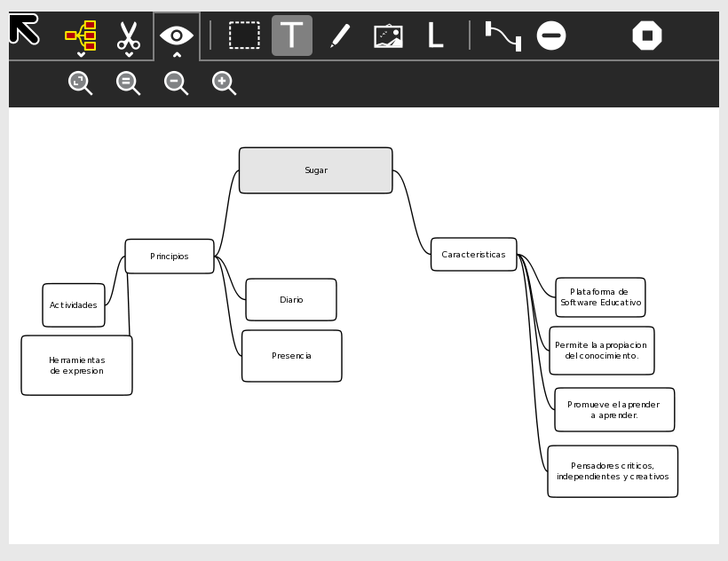Image resolution: width=728 pixels, height=561 pixels.
Task: Select the Caracteristicas node
Action: click(x=473, y=255)
